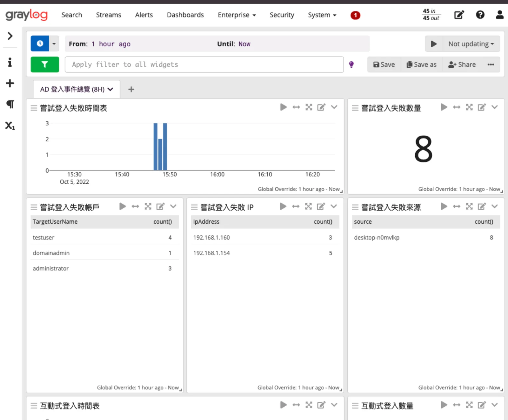508x420 pixels.
Task: Add a new dashboard page tab
Action: point(131,89)
